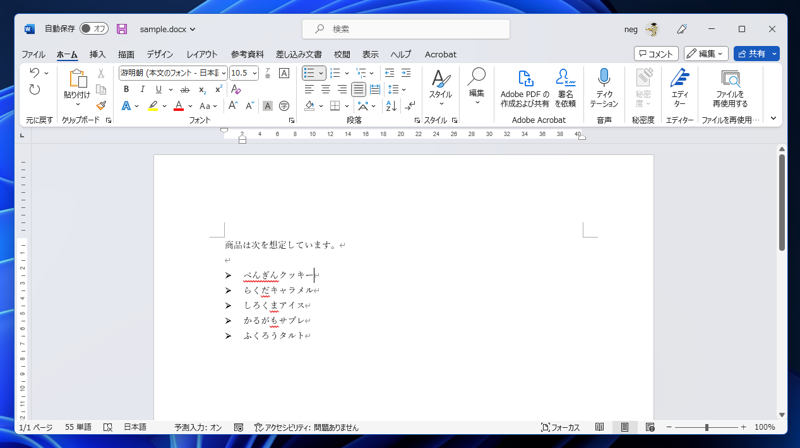Screen dimensions: 800x448
Task: Switch to the Review (校閲) tab
Action: coord(342,54)
